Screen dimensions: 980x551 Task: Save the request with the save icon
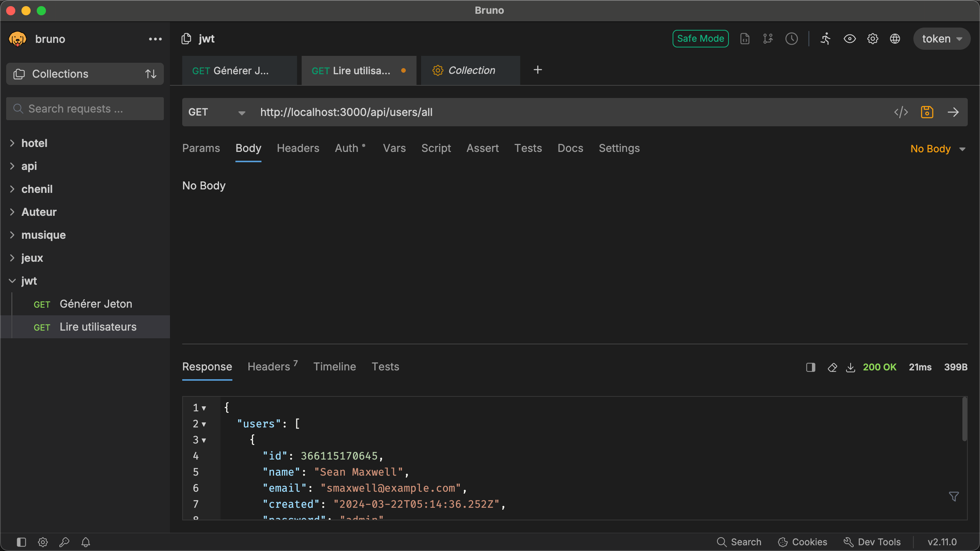(x=927, y=112)
